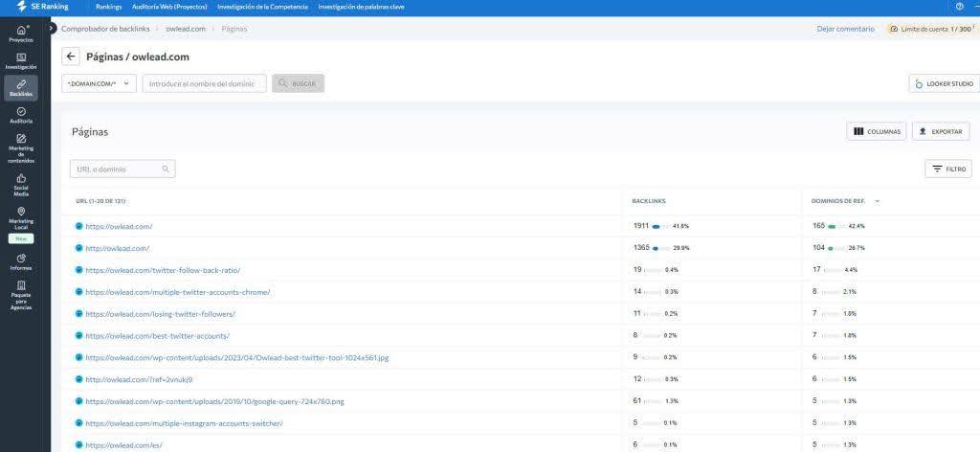Open the multiple-twitter-accounts-chrome URL
Viewport: 980px width, 452px height.
(177, 292)
